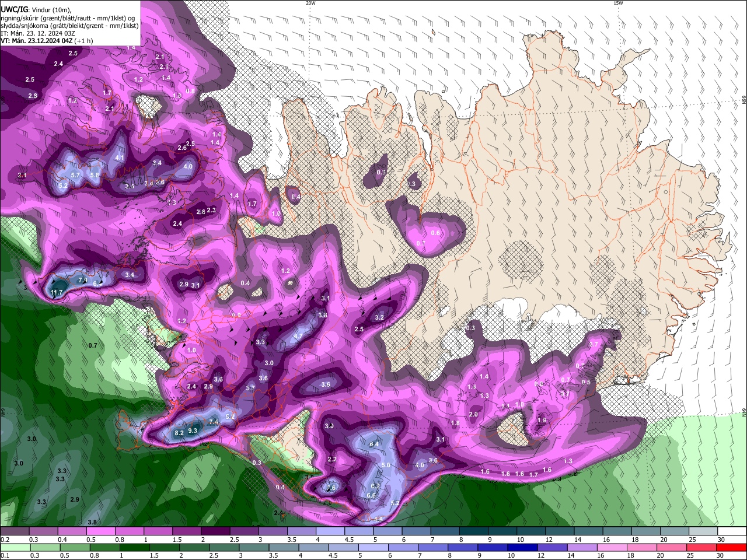747x560 pixels.
Task: Click the 'IT: Mán. 23. 12. 2024 03Z' line
Action: pos(37,33)
